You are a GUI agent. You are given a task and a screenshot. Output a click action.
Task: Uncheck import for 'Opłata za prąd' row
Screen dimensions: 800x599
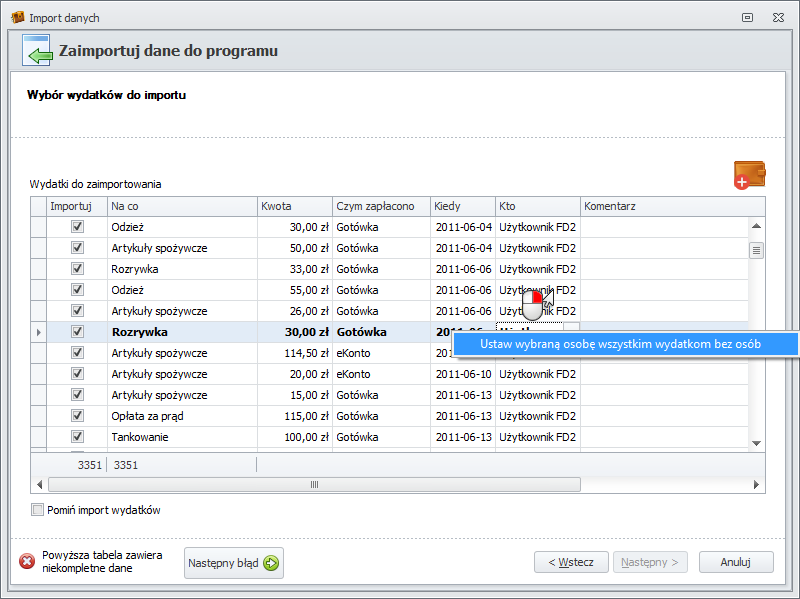[77, 416]
